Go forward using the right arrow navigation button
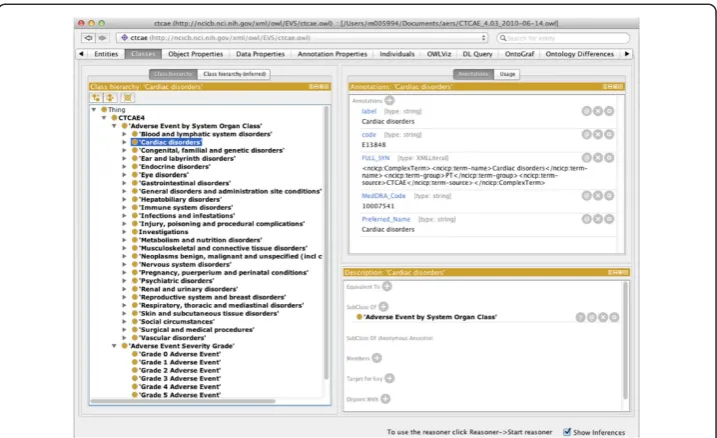 point(102,38)
